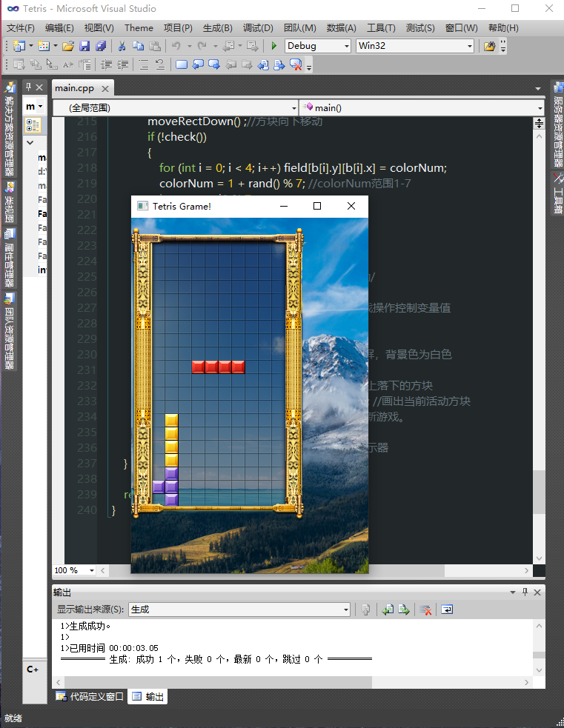Collapse the chevron expander in the left side panel
Image resolution: width=564 pixels, height=728 pixels.
click(30, 142)
